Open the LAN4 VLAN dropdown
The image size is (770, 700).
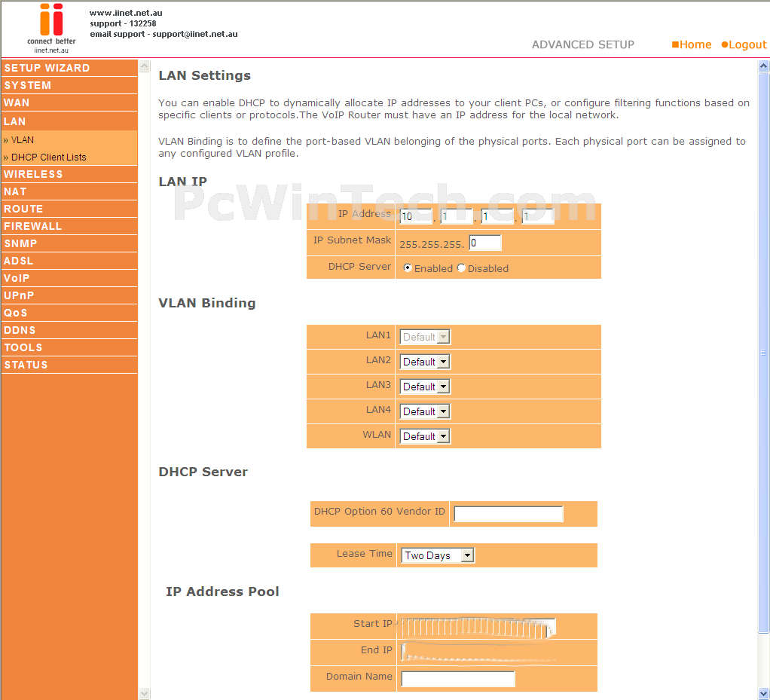425,411
